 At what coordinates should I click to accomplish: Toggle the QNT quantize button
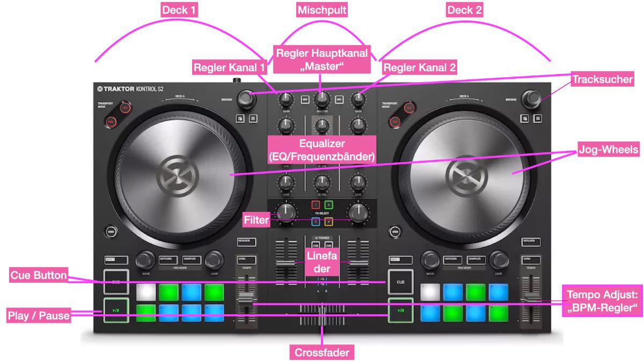[305, 100]
